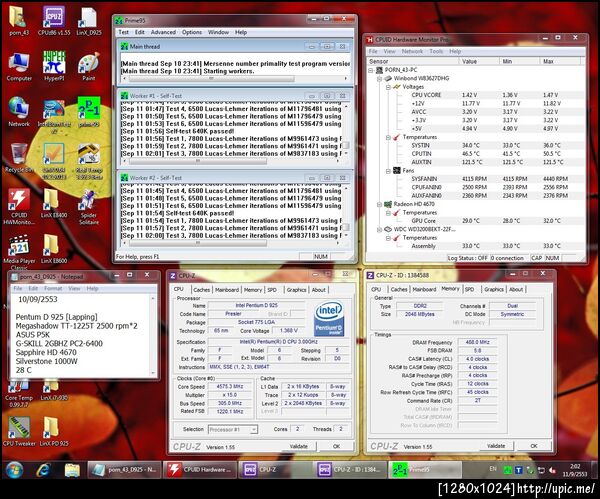Image resolution: width=600 pixels, height=499 pixels.
Task: Open the HyperPI desktop icon
Action: click(54, 67)
